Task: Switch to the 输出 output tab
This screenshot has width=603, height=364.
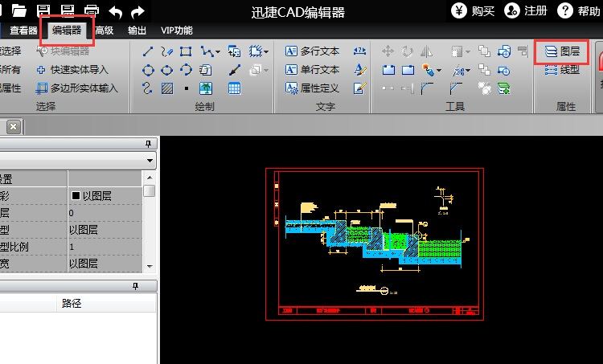Action: tap(137, 31)
